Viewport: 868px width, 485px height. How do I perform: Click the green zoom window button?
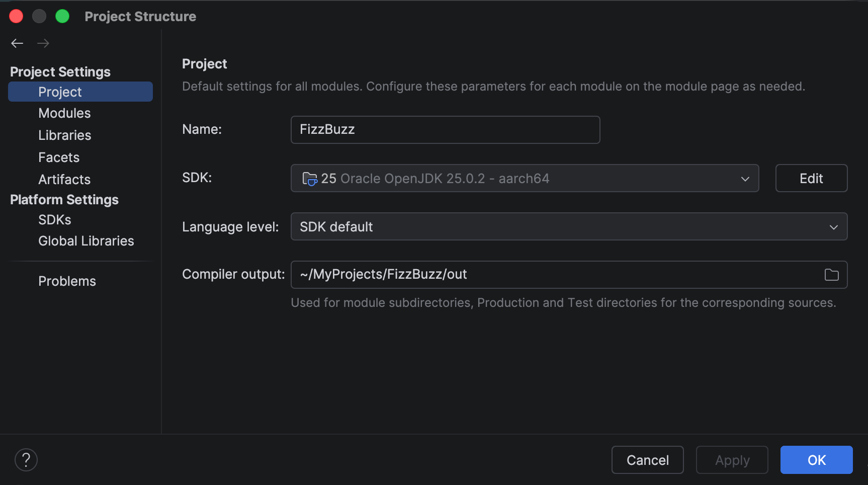[62, 16]
